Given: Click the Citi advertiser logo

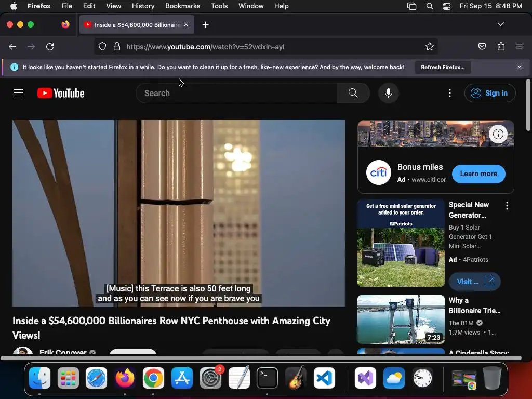Looking at the screenshot, I should pos(379,172).
